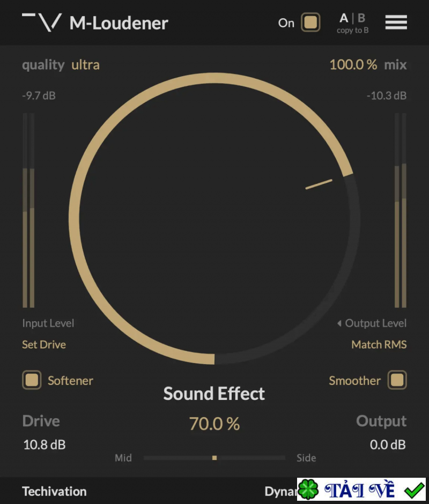This screenshot has width=429, height=504.
Task: Click copy to B
Action: 352,31
